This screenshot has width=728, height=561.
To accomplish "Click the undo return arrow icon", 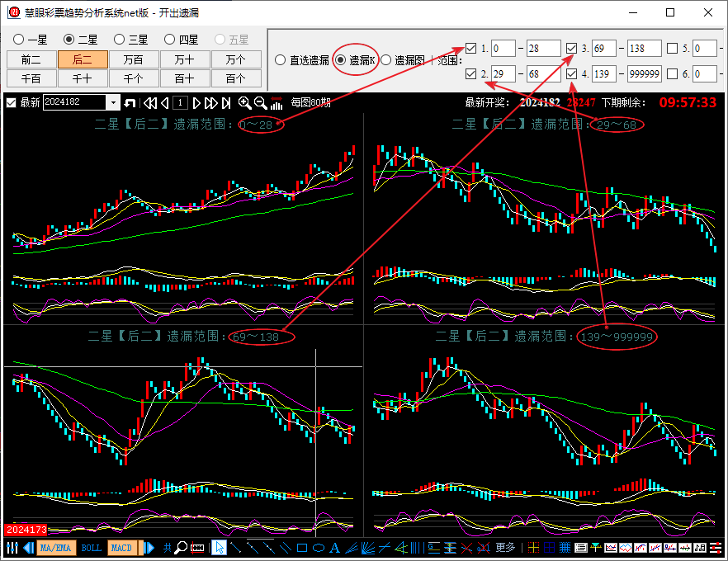I will (130, 103).
